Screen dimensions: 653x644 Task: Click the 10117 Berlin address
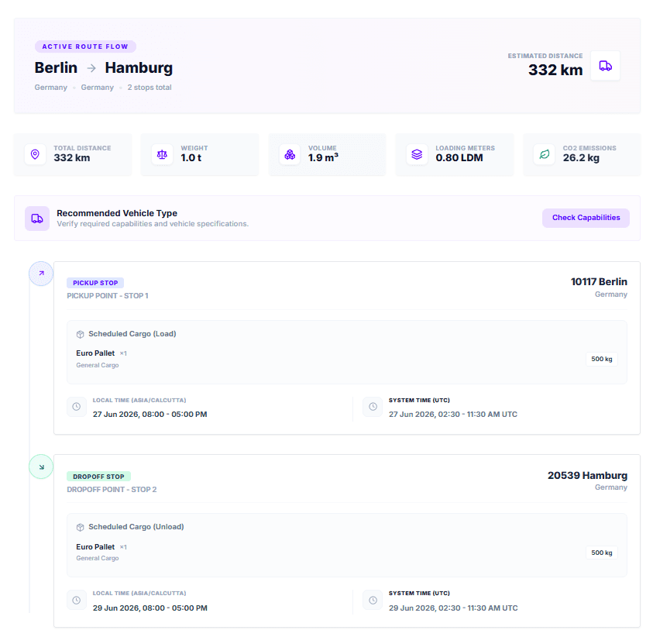(599, 282)
